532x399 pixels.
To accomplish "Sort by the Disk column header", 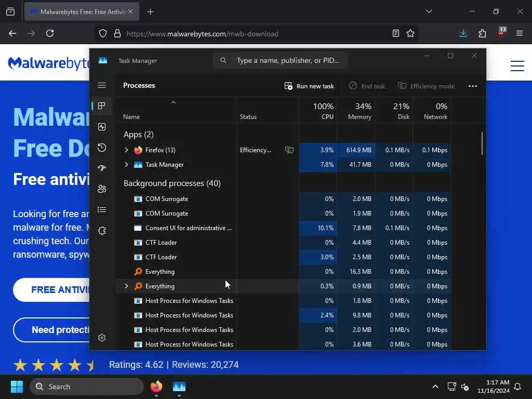I will click(x=394, y=111).
